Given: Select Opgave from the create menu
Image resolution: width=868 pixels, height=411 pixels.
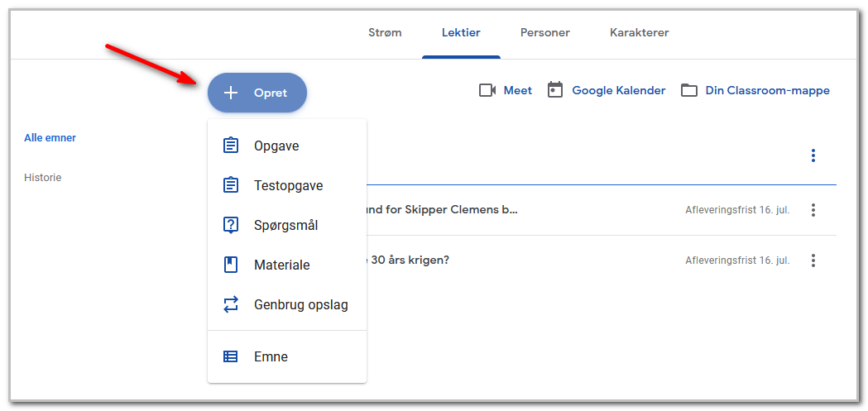Looking at the screenshot, I should [287, 146].
